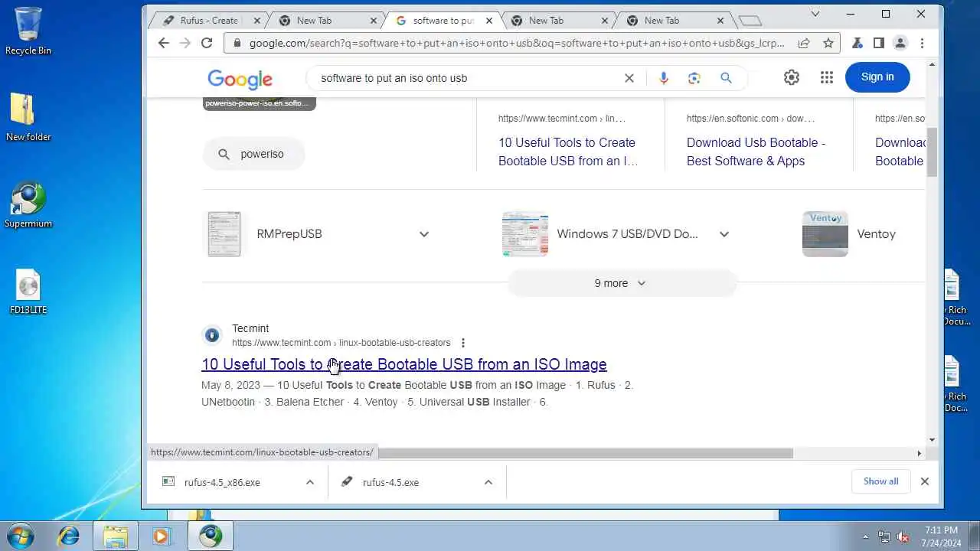Expand the RMPrepUSB entry
Viewport: 980px width, 551px height.
pos(424,234)
